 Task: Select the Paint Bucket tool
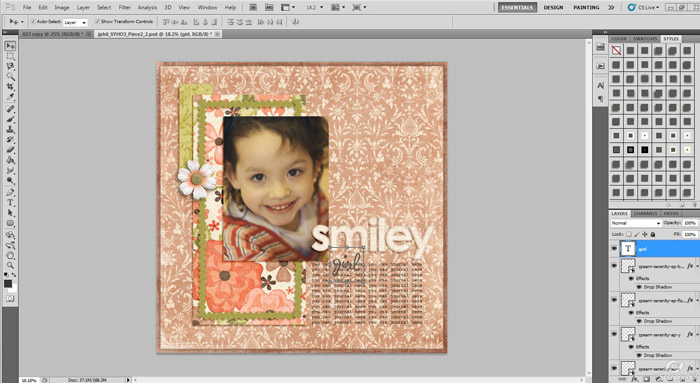point(10,160)
